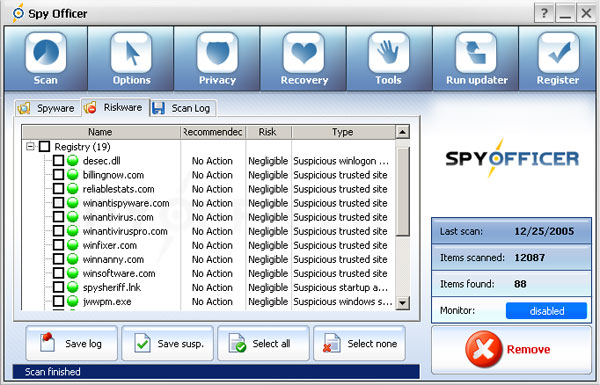This screenshot has width=600, height=385.
Task: Select the Riskware tab
Action: 115,107
